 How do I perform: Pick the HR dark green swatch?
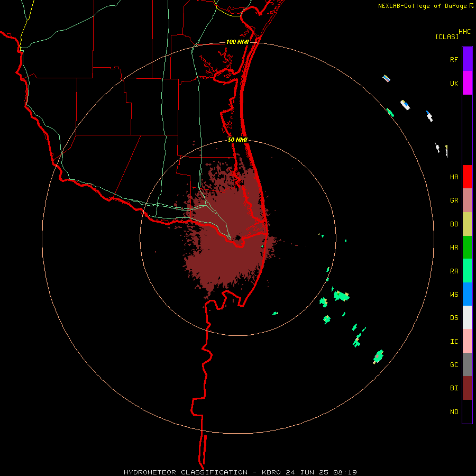click(467, 248)
